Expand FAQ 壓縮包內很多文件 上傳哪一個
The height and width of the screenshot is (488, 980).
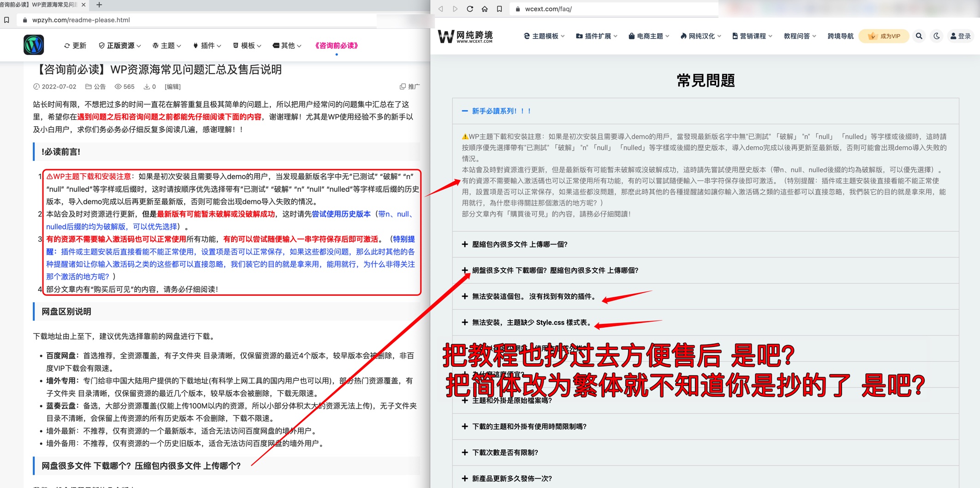coord(706,244)
